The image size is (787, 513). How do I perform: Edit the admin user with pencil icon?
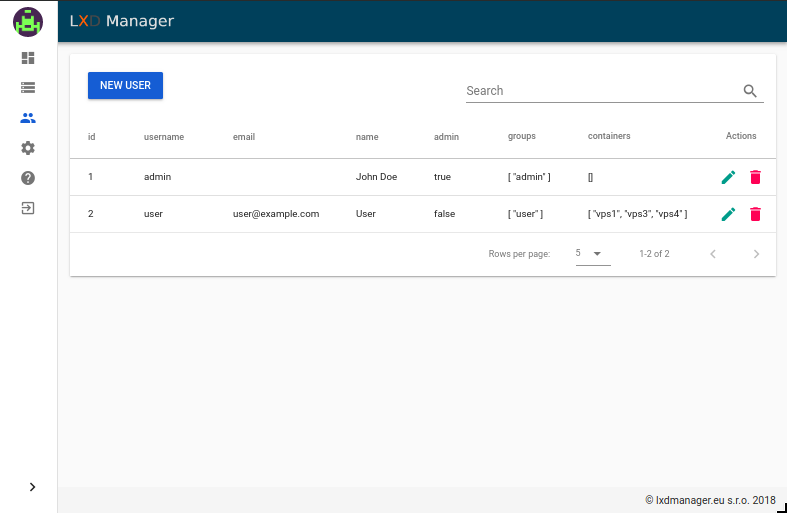pyautogui.click(x=728, y=177)
